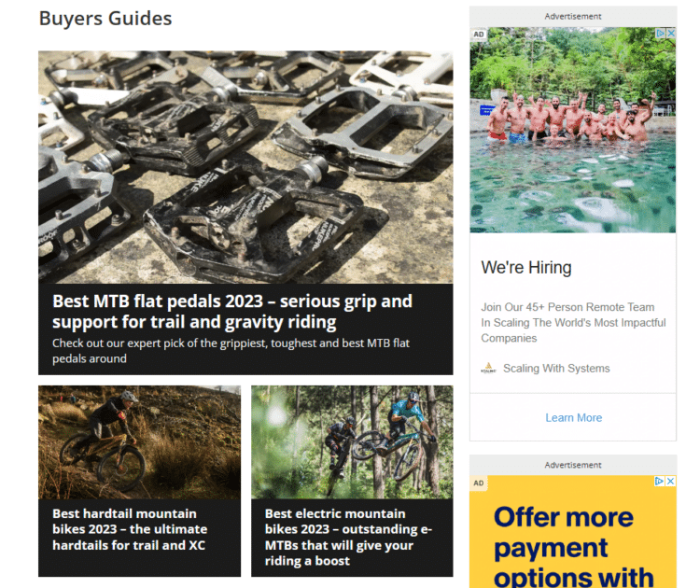
Task: Click the hardtail rider thumbnail
Action: point(139,442)
